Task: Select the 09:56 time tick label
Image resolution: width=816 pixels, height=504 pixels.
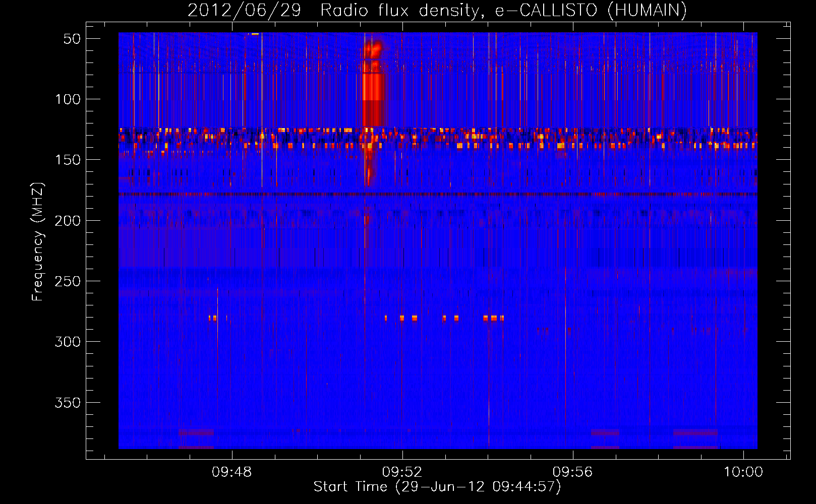Action: pyautogui.click(x=572, y=472)
